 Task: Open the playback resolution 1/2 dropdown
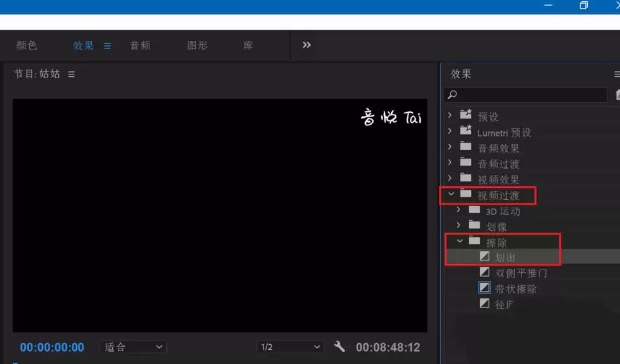(x=289, y=347)
